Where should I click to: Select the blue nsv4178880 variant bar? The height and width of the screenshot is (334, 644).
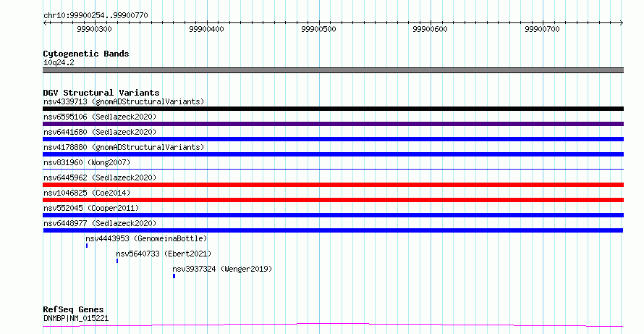click(x=333, y=154)
